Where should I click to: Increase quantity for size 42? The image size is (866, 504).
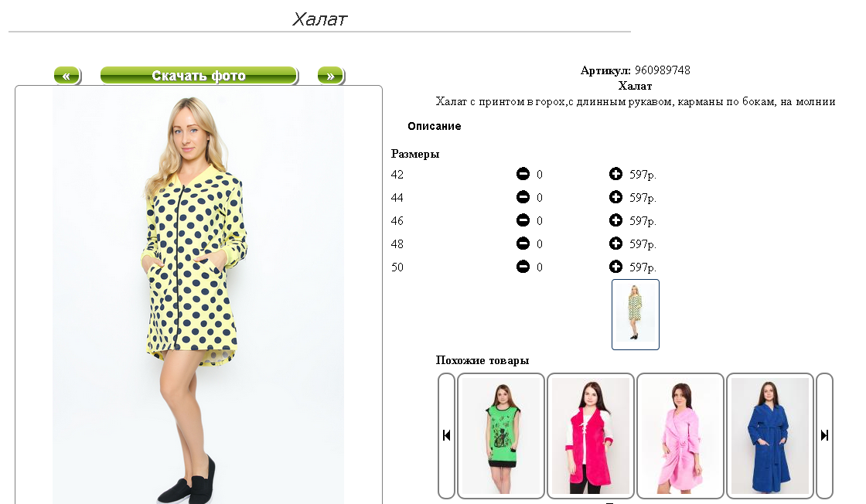coord(615,174)
